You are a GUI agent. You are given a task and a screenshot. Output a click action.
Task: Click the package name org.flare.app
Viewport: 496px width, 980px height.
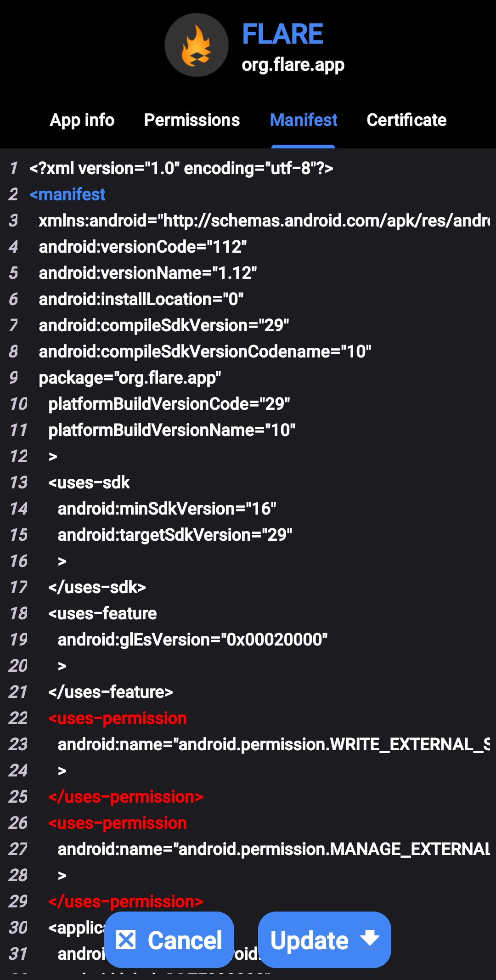point(130,378)
